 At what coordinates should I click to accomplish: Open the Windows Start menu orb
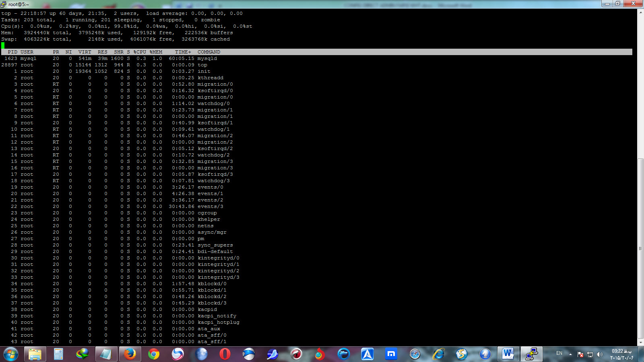11,354
